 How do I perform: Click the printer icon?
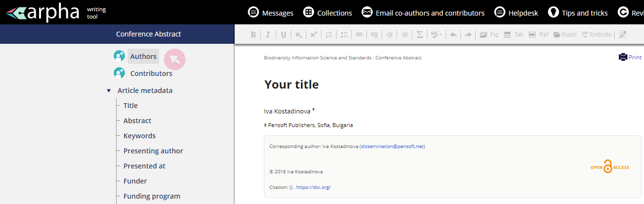pyautogui.click(x=623, y=57)
